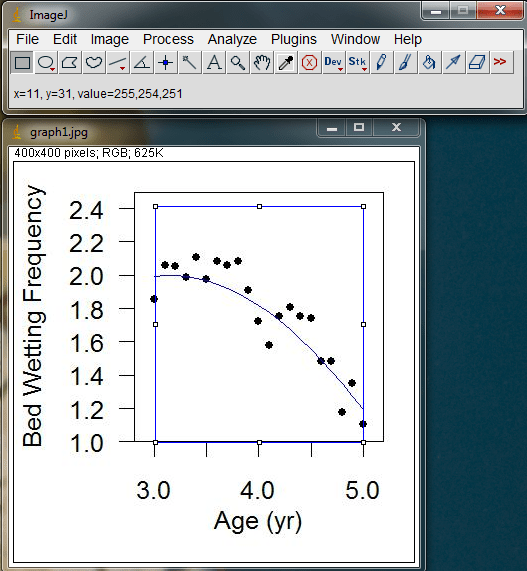Click the left-middle selection handle

[x=156, y=324]
